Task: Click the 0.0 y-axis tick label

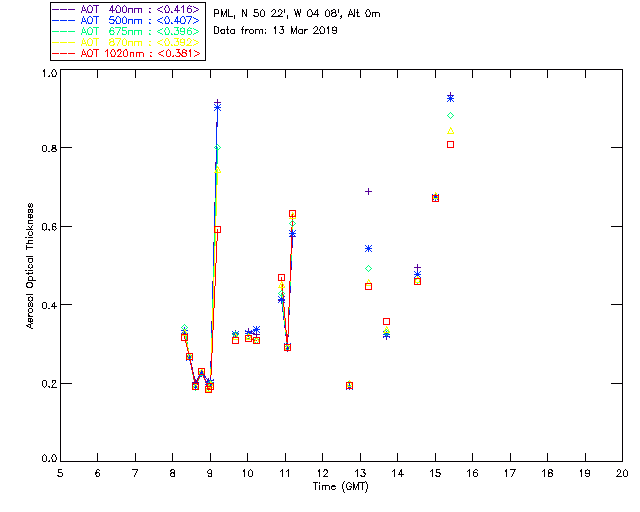Action: [x=49, y=459]
